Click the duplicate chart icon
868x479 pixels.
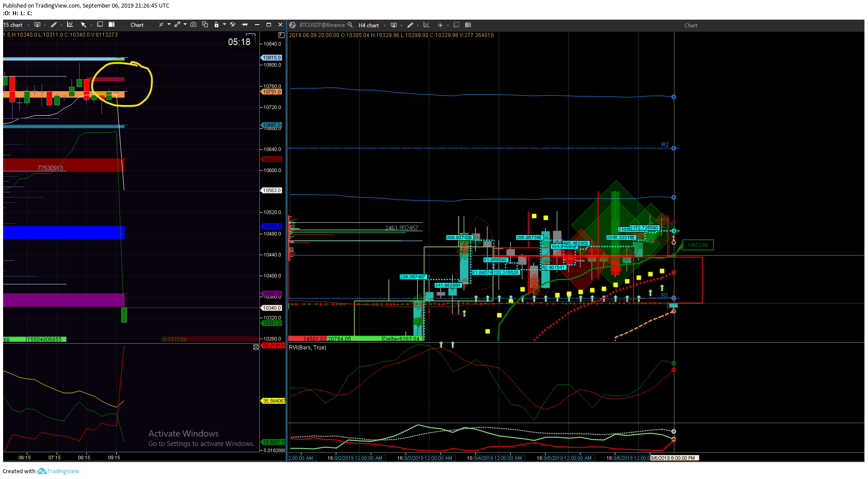(205, 25)
